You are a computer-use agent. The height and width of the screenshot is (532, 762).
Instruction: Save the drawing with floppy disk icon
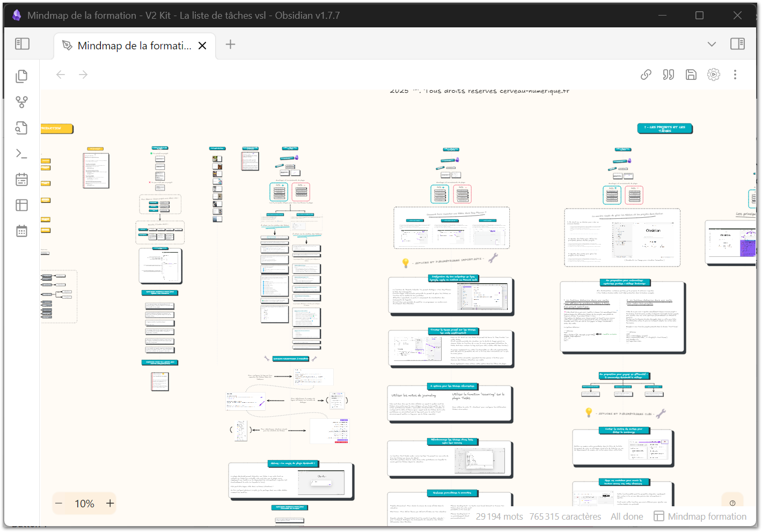(691, 75)
